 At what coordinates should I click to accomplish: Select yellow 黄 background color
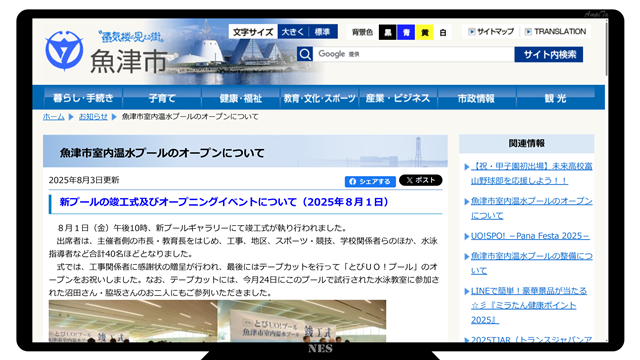point(424,32)
